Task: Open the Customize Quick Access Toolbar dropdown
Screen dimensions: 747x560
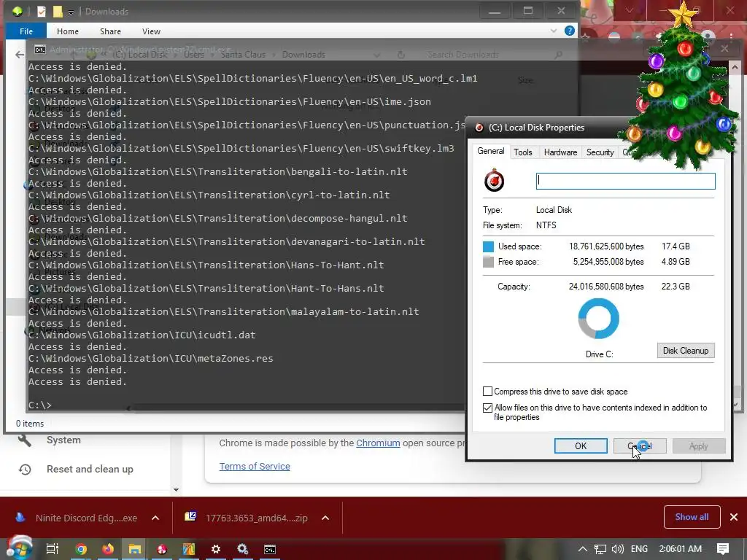Action: (71, 12)
